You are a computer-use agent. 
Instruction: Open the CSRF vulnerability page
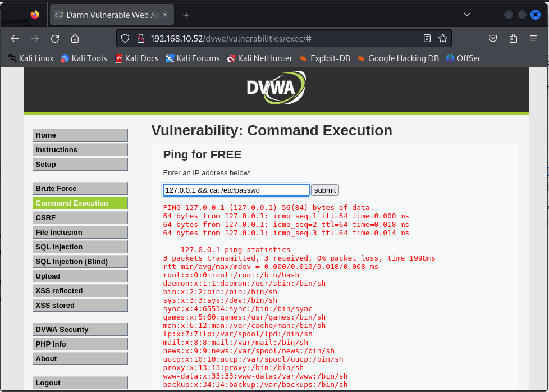pos(80,217)
